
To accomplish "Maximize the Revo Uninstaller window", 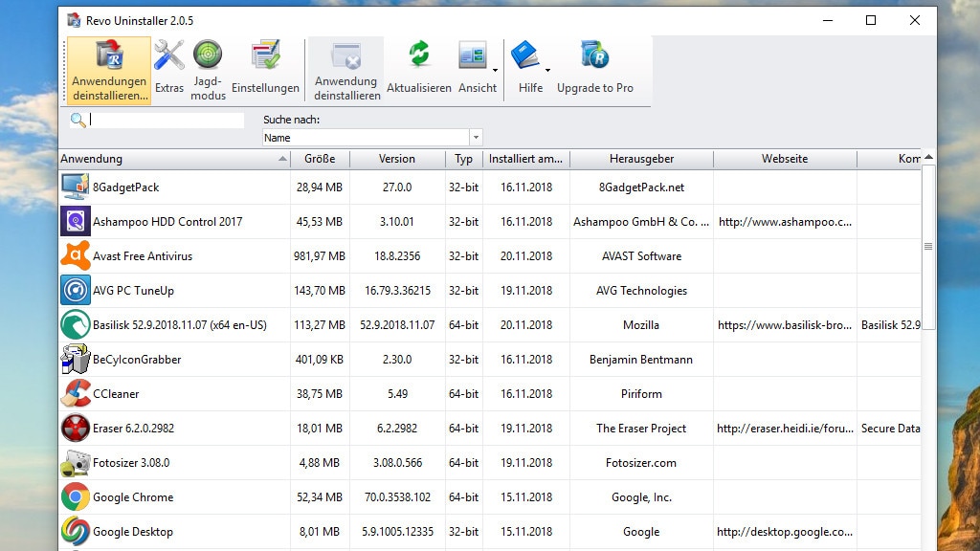I will click(x=871, y=21).
